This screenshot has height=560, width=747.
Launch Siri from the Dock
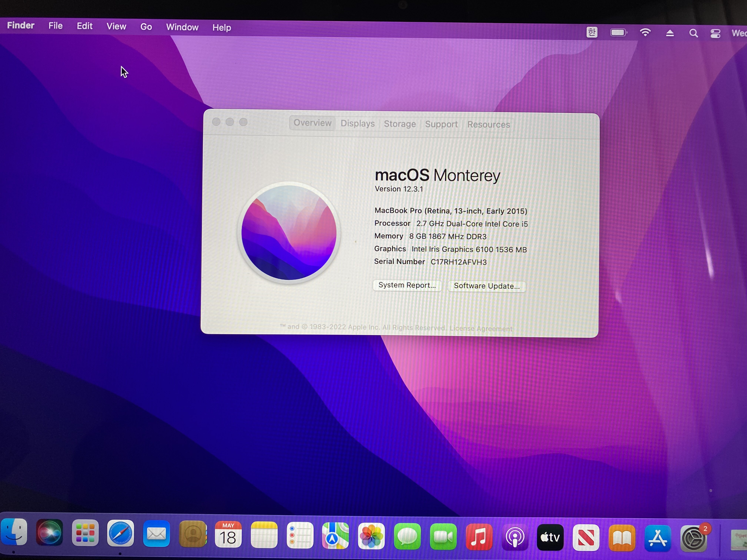coord(49,533)
